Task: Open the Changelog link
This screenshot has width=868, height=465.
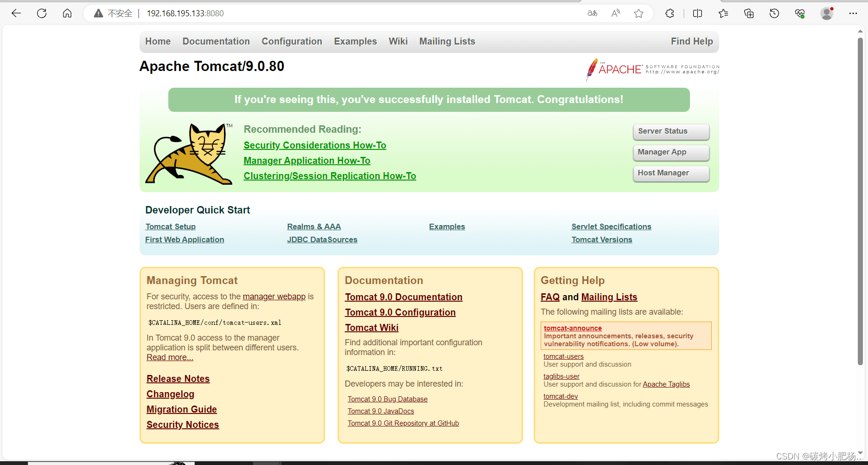Action: click(x=170, y=394)
